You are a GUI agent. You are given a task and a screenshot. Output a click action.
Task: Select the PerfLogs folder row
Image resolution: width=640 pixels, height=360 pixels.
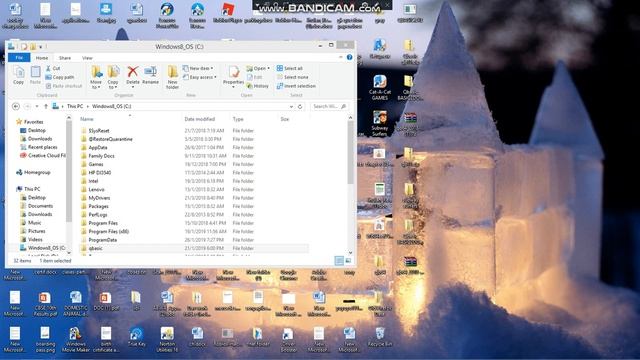pos(193,215)
